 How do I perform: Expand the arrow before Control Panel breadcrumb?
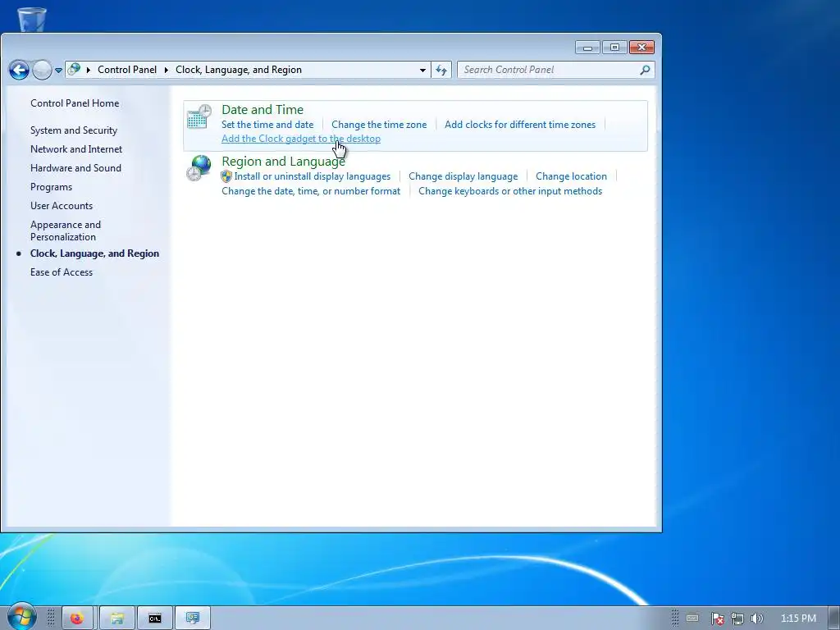[89, 70]
